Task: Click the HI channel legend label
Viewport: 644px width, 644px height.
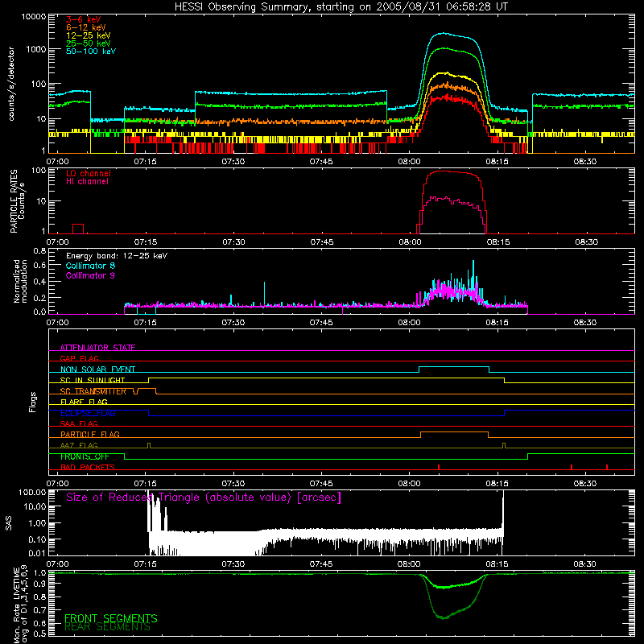Action: [87, 182]
